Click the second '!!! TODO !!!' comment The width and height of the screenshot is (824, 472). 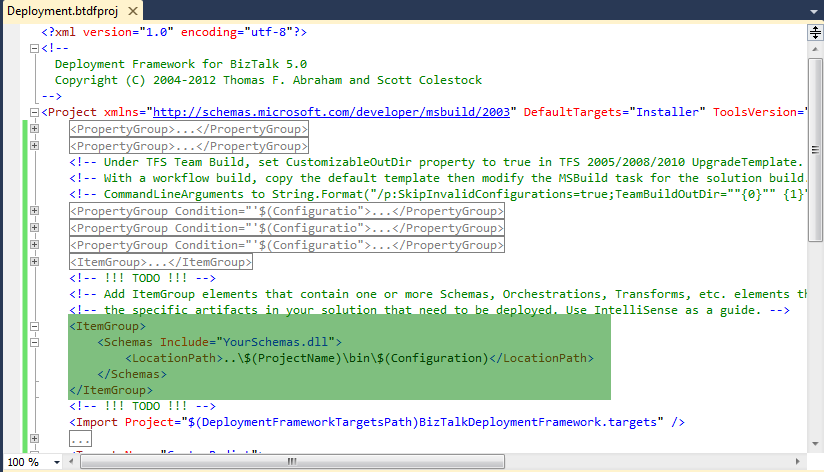point(142,406)
